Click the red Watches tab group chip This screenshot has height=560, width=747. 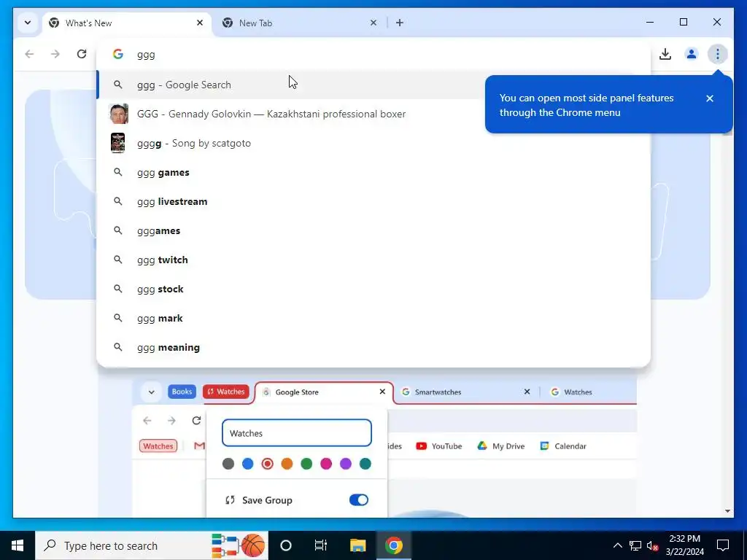coord(226,392)
